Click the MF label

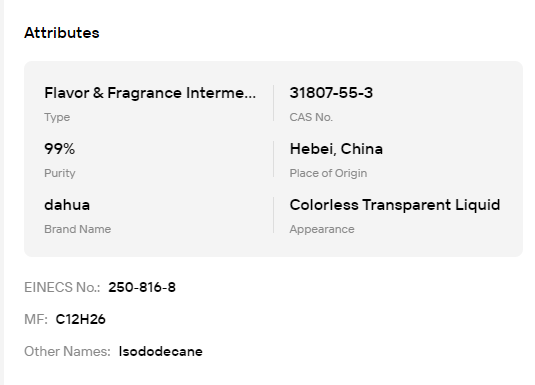click(x=36, y=319)
